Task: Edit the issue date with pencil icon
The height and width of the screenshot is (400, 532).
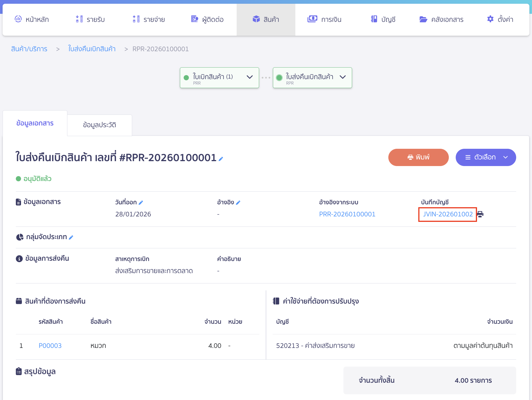Action: [x=141, y=203]
